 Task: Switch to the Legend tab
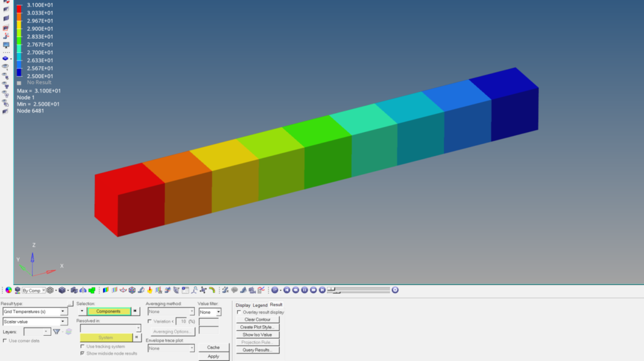pyautogui.click(x=260, y=305)
